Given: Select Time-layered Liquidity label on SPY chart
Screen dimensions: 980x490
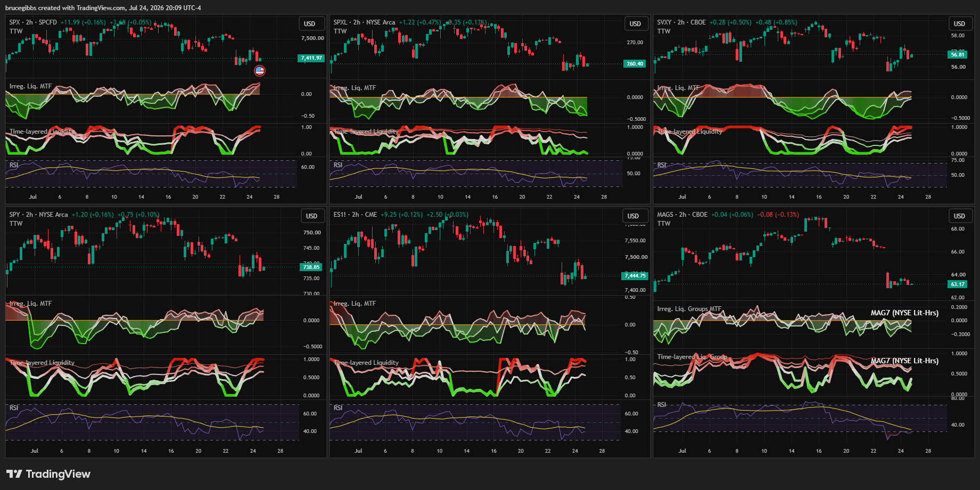Looking at the screenshot, I should coord(42,363).
